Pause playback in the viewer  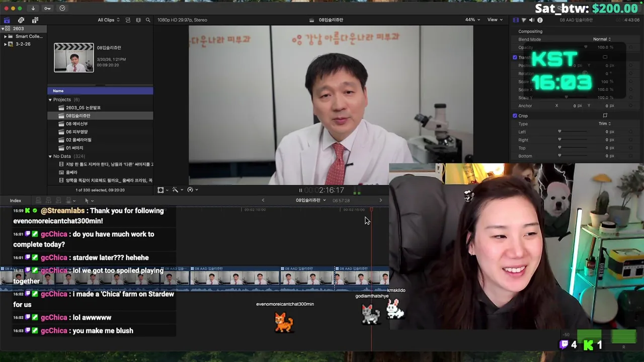pos(300,190)
